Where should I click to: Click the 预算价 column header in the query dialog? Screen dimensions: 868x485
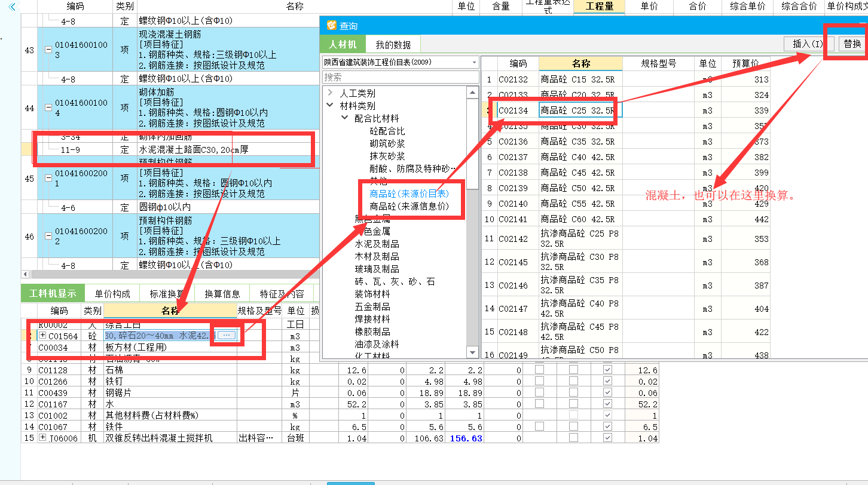[x=745, y=63]
